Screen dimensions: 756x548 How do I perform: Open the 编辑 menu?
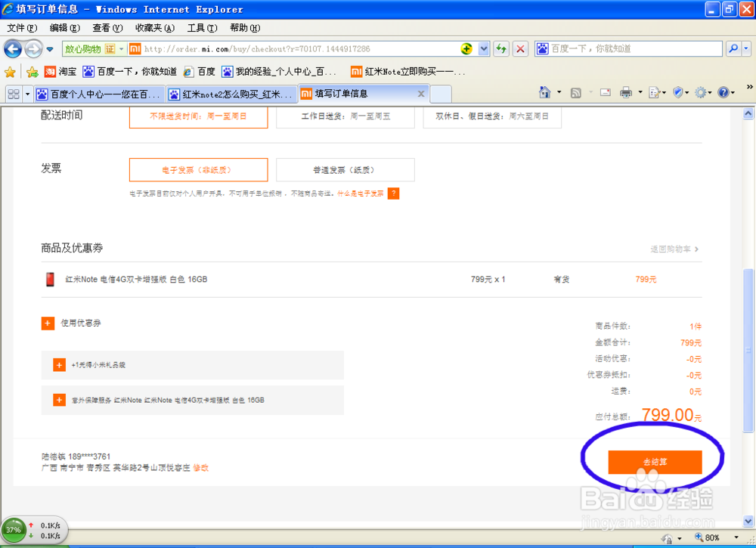tap(65, 28)
